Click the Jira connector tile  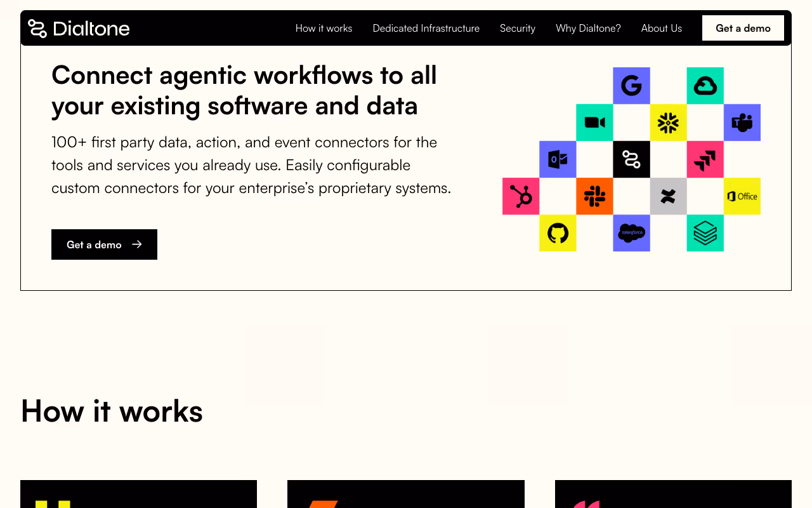[x=705, y=159]
